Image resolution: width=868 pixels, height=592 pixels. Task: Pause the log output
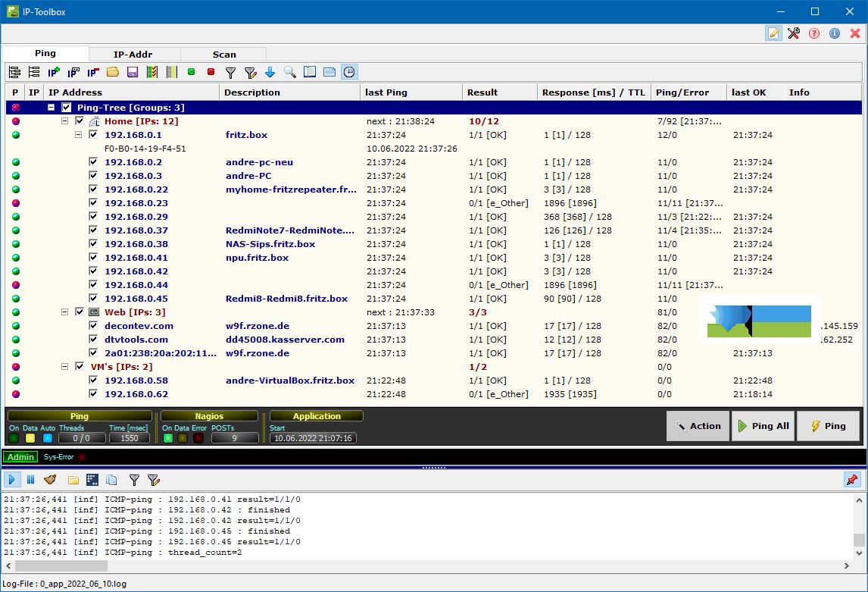(31, 479)
